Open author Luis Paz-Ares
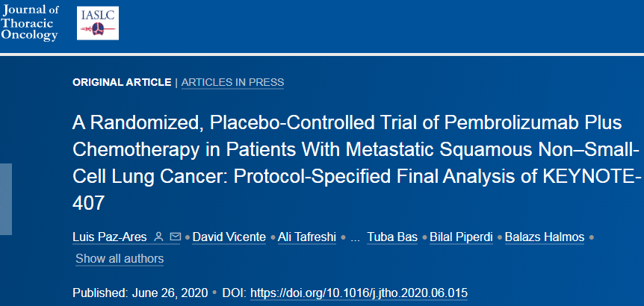This screenshot has height=306, width=644. pyautogui.click(x=110, y=237)
